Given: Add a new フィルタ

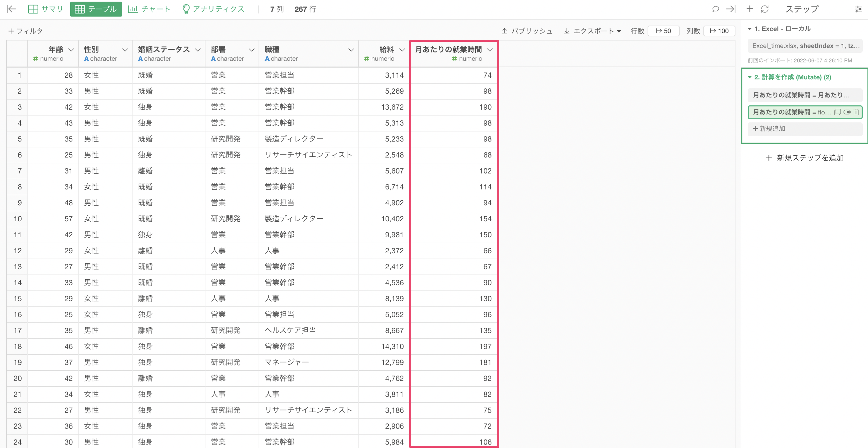Looking at the screenshot, I should tap(26, 31).
